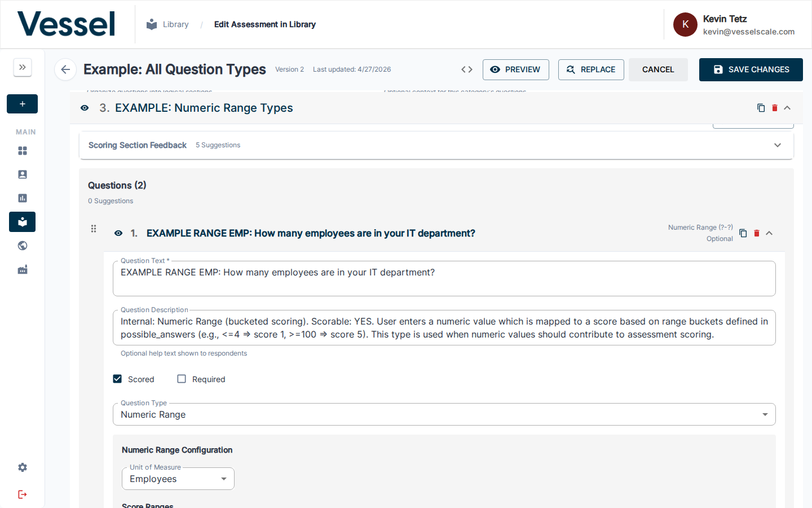Check the Required checkbox
This screenshot has width=812, height=508.
[x=182, y=379]
